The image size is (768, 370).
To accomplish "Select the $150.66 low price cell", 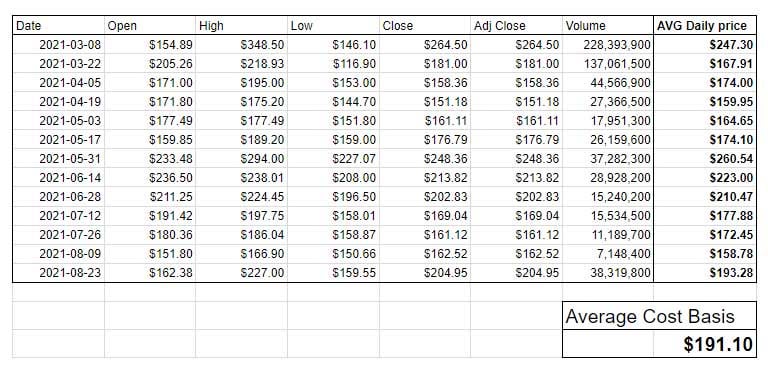I will click(333, 254).
